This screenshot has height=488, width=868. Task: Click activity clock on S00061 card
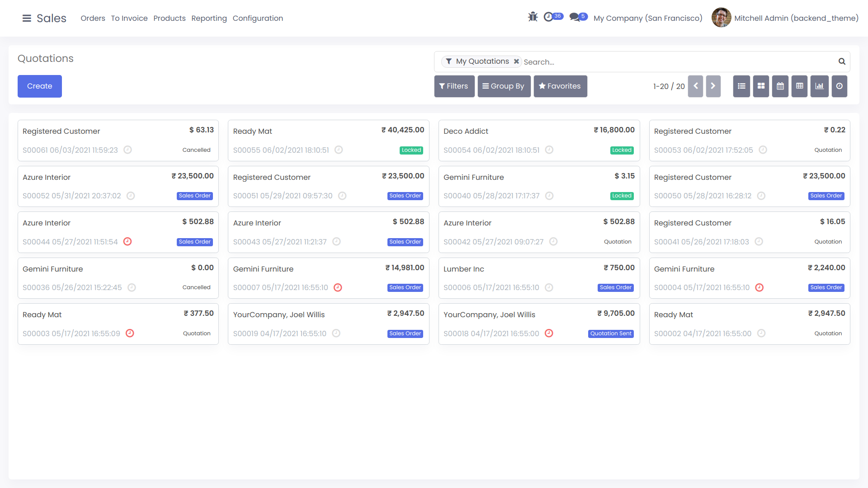[x=127, y=150]
